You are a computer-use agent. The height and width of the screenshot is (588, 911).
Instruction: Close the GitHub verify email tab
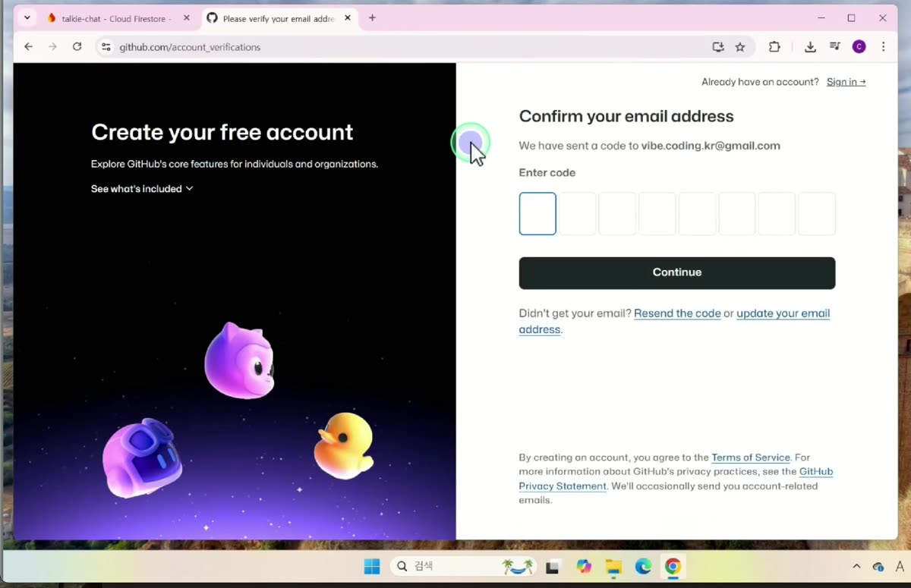[x=348, y=18]
